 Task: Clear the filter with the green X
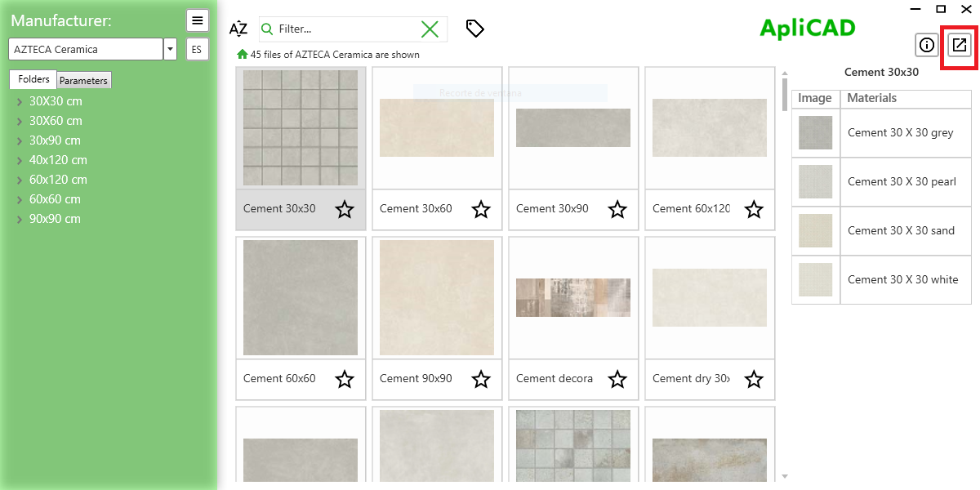(430, 29)
